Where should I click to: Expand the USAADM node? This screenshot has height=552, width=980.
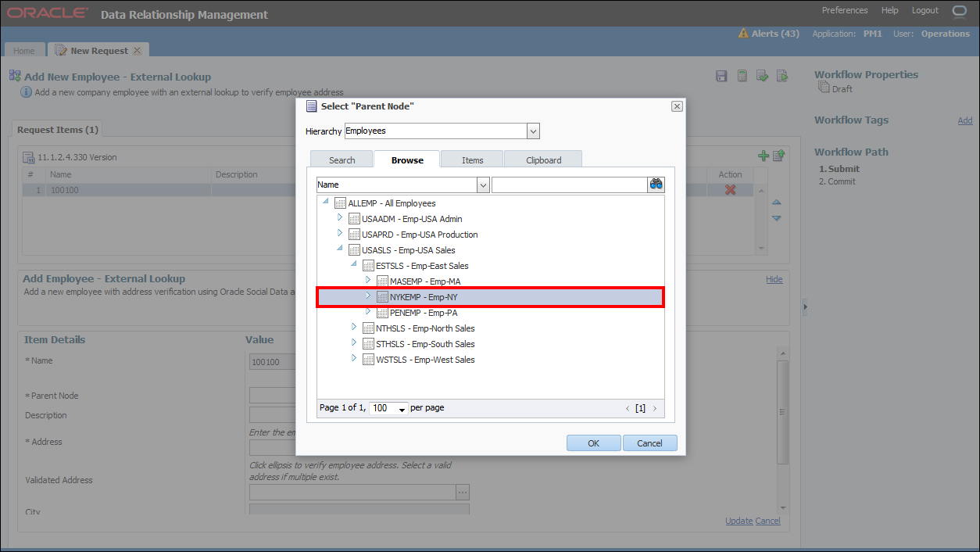coord(340,217)
